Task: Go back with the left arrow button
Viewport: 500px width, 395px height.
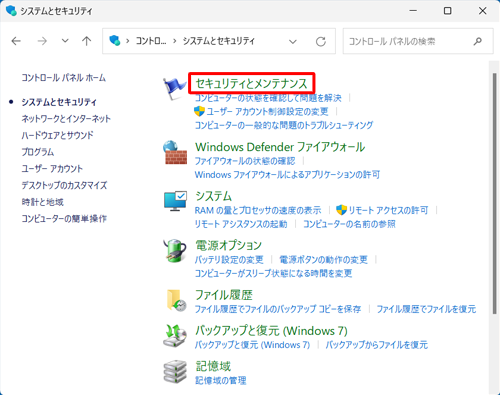Action: (16, 41)
